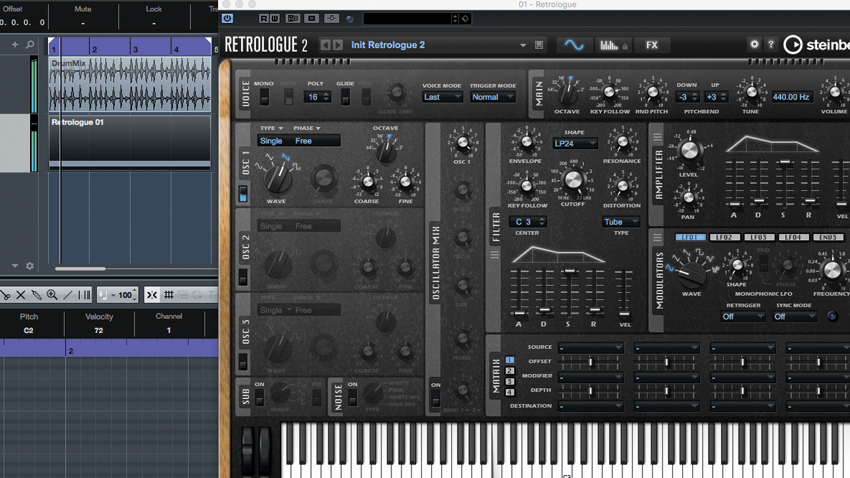
Task: Open the help question mark button
Action: coord(771,44)
